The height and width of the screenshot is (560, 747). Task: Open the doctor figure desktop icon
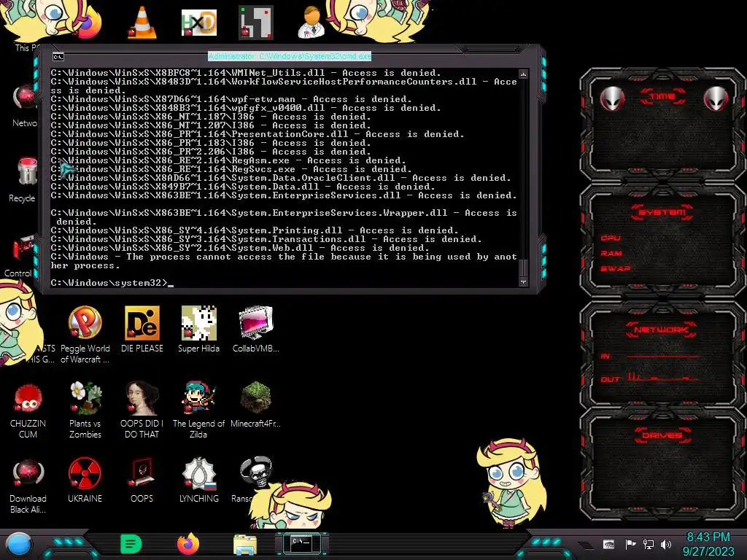tap(311, 23)
